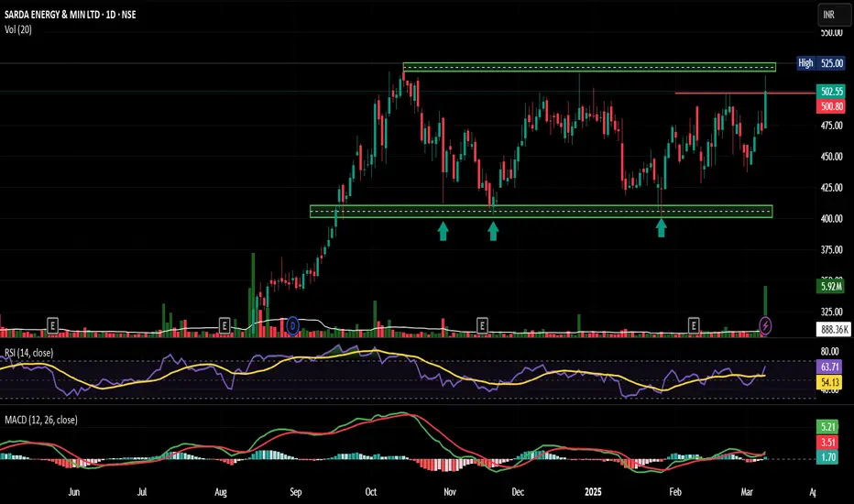Viewport: 854px width, 504px height.
Task: Click 'Dec' on the time axis
Action: [518, 492]
